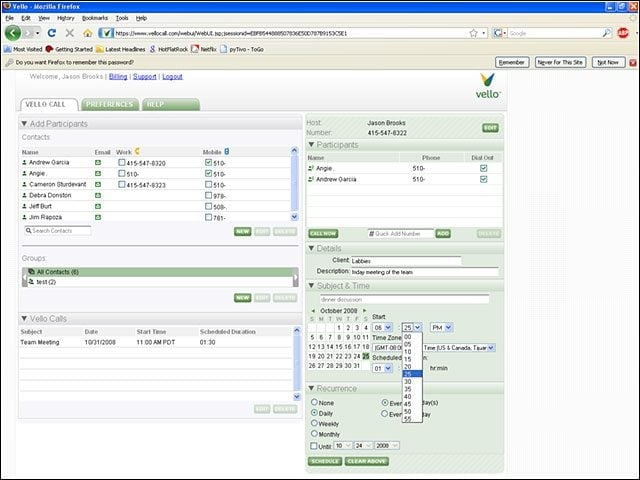Viewport: 640px width, 480px height.
Task: Click Debra Donston's email envelope icon
Action: (x=98, y=196)
